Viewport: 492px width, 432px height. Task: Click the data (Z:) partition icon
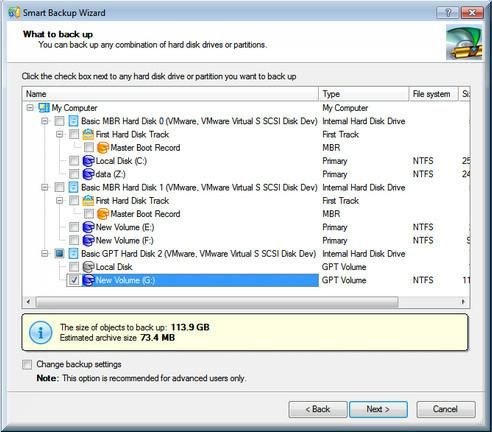click(88, 174)
